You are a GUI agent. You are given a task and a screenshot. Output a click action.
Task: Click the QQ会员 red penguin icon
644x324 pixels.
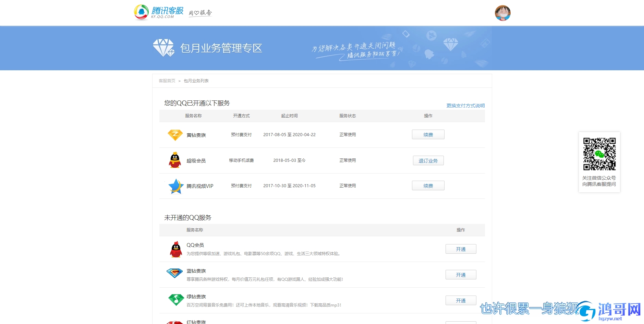tap(176, 249)
